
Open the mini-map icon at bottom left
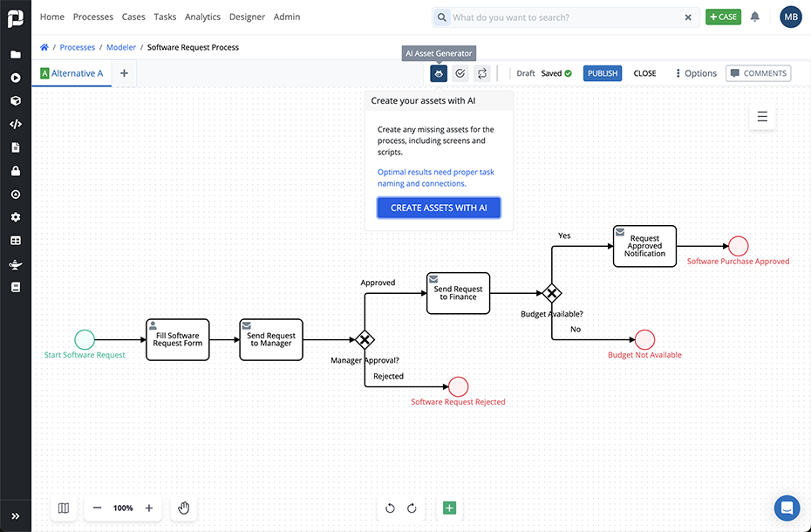click(63, 508)
